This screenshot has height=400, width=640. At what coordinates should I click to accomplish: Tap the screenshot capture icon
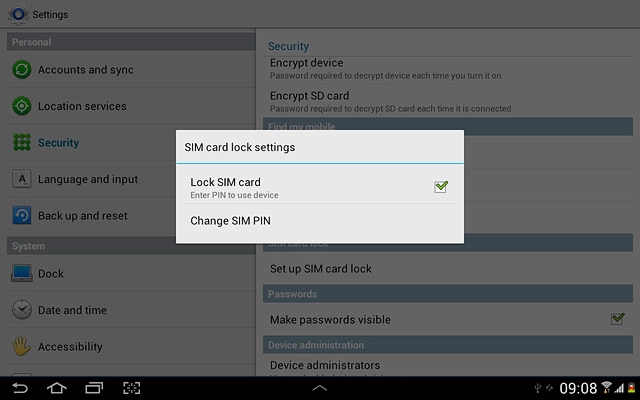[x=131, y=388]
